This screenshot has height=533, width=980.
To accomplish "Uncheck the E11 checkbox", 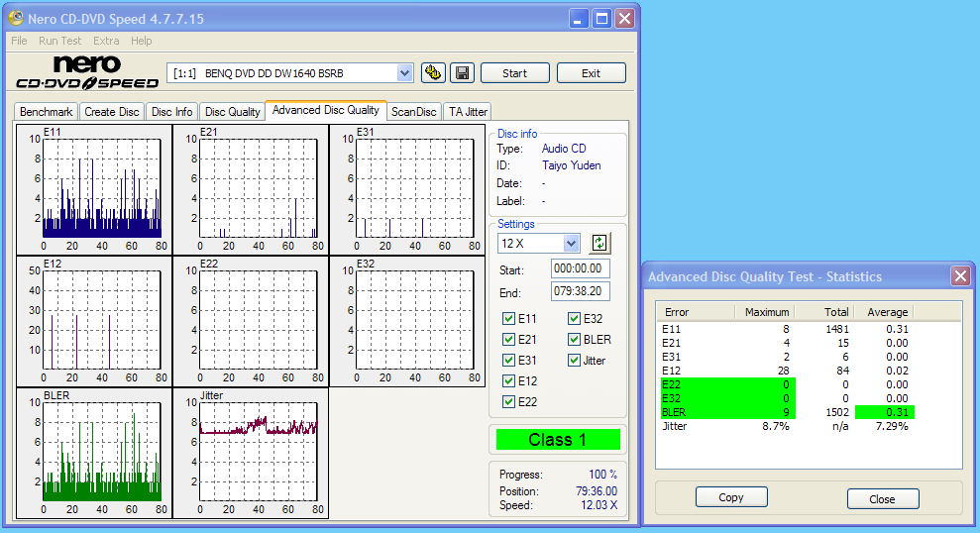I will coord(509,319).
